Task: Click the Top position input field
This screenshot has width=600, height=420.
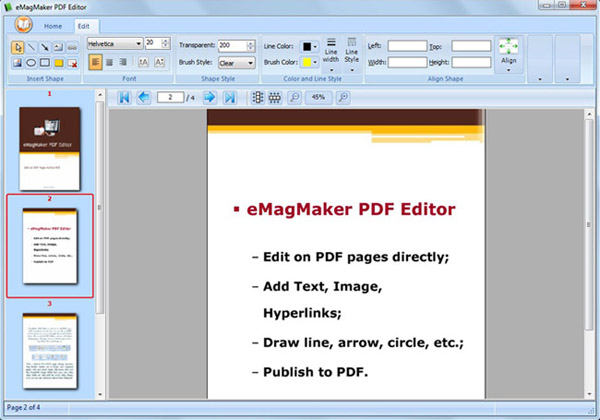Action: click(x=471, y=46)
